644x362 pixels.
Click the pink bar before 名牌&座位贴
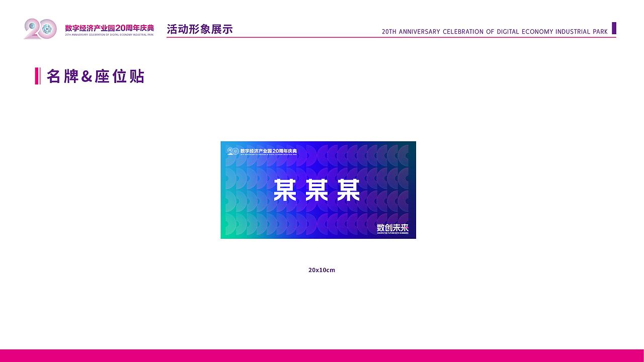point(36,76)
